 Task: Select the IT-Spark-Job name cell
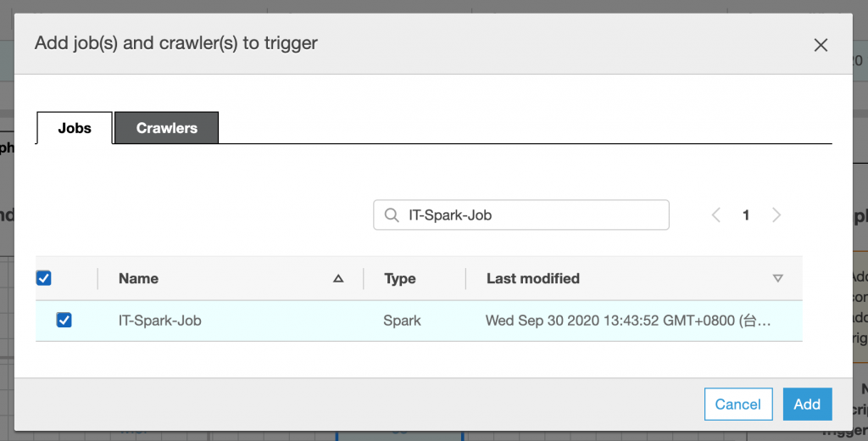click(x=160, y=321)
